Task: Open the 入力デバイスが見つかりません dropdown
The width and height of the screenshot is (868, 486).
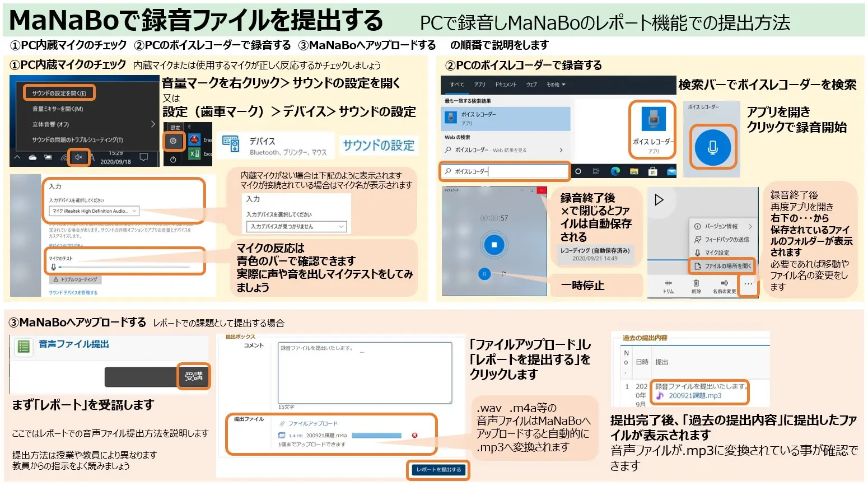Action: coord(296,226)
